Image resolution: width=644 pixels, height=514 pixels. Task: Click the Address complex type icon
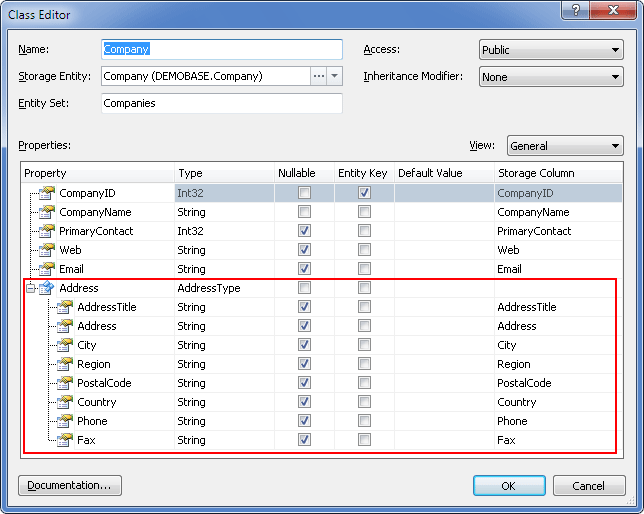point(47,288)
